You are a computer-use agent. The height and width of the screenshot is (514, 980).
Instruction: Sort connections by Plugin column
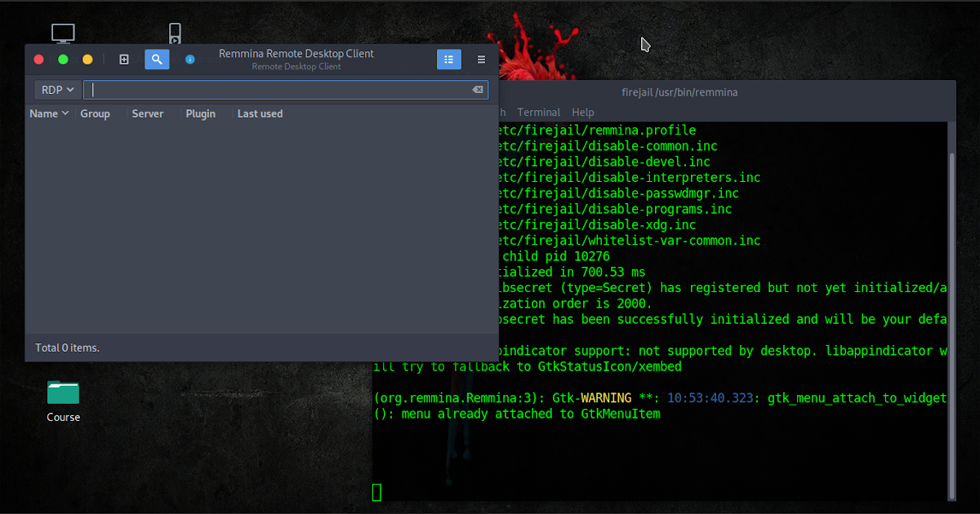pyautogui.click(x=200, y=113)
